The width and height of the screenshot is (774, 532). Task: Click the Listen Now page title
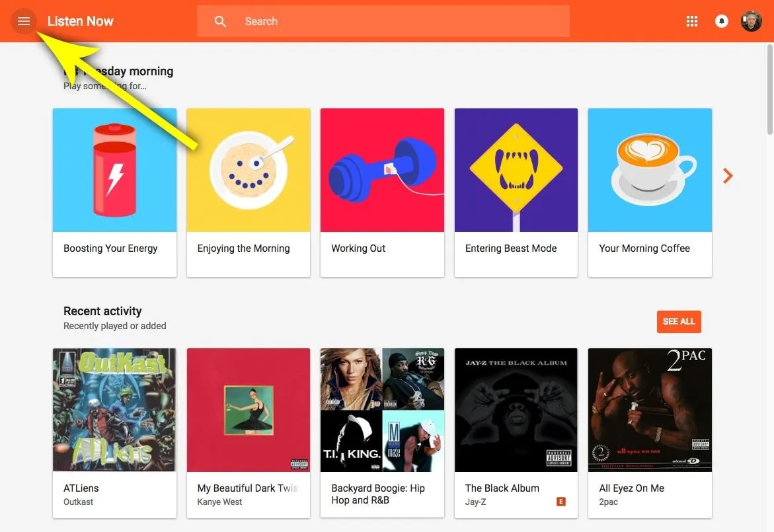[81, 21]
